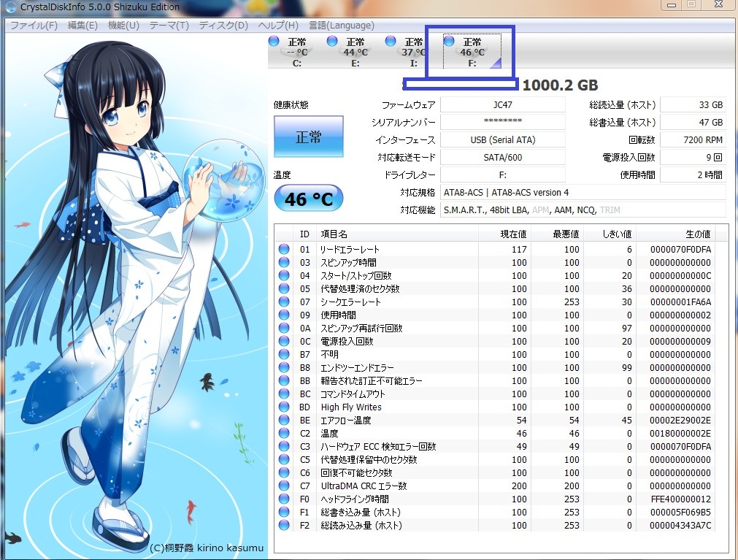The width and height of the screenshot is (738, 560).
Task: Click status icon for BE エアフロー温度
Action: coord(284,421)
